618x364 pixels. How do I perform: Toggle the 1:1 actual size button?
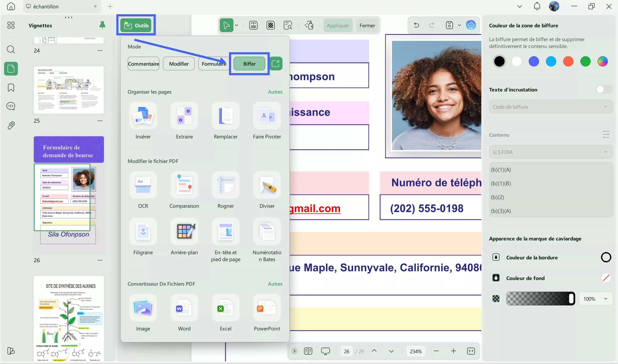[471, 351]
